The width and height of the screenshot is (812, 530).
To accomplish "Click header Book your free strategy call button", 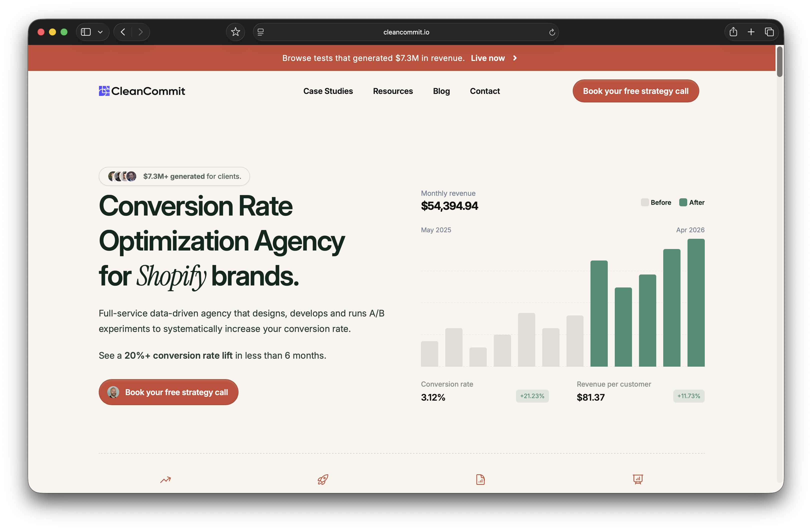I will [x=635, y=91].
